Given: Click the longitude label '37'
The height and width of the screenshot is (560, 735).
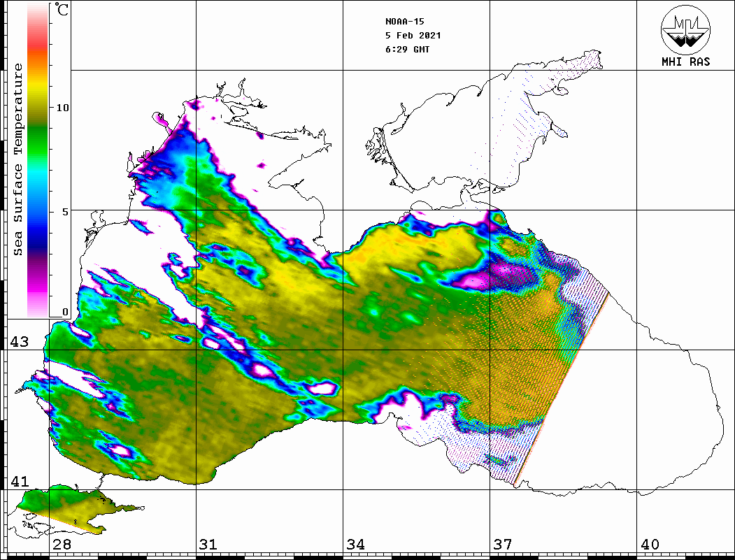Looking at the screenshot, I should 503,544.
